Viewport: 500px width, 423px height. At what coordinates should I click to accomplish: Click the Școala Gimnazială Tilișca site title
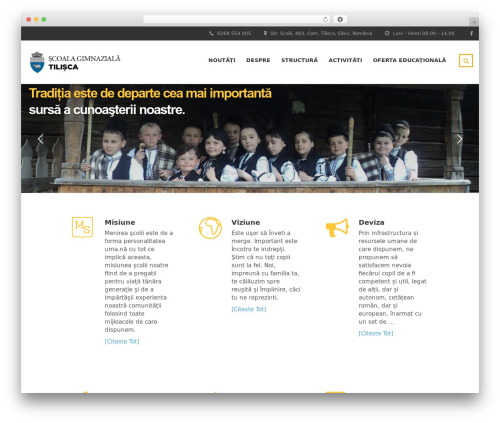click(84, 63)
